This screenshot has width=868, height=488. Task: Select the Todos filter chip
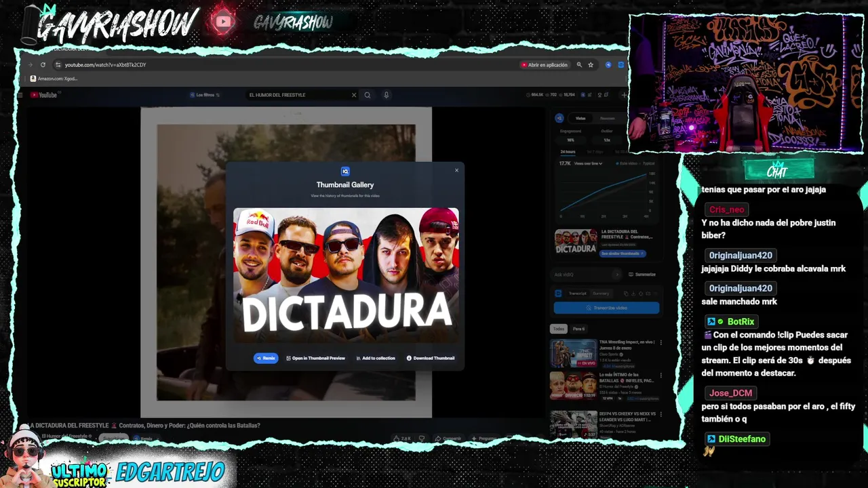558,329
